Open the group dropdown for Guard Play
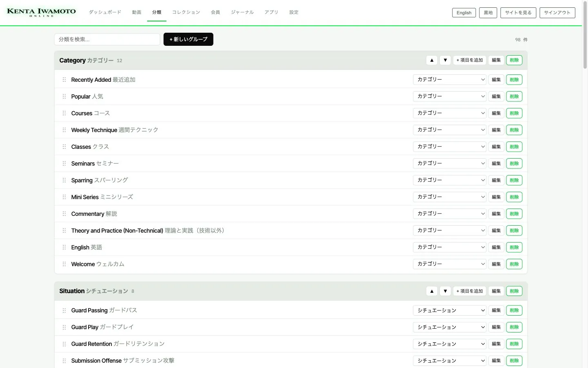The height and width of the screenshot is (368, 588). pos(450,327)
